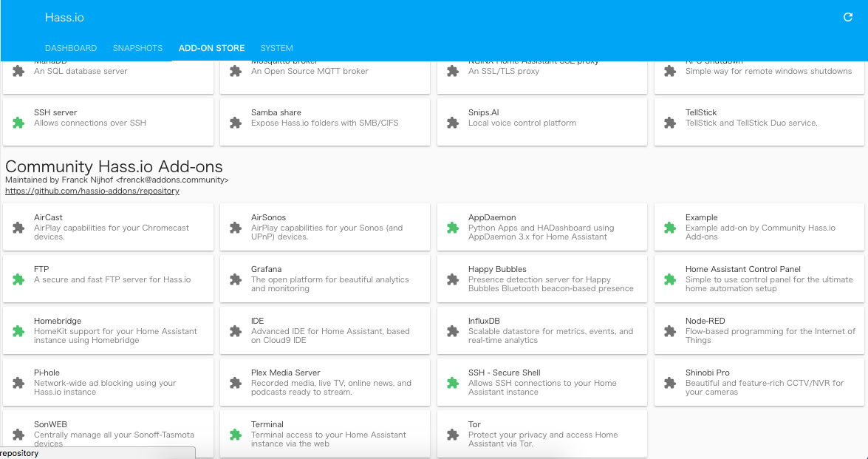Click the TellStick puzzle icon
This screenshot has height=459, width=868.
click(x=670, y=123)
